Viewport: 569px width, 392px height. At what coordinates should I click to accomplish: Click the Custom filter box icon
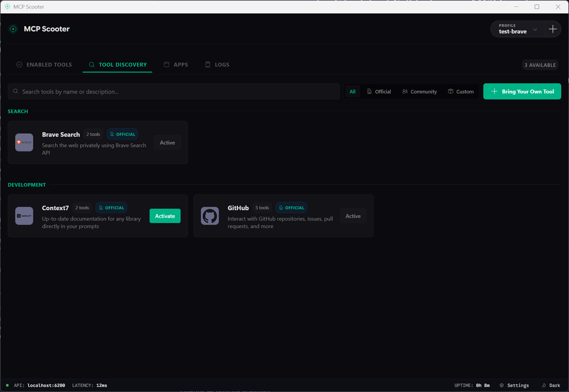(x=451, y=91)
